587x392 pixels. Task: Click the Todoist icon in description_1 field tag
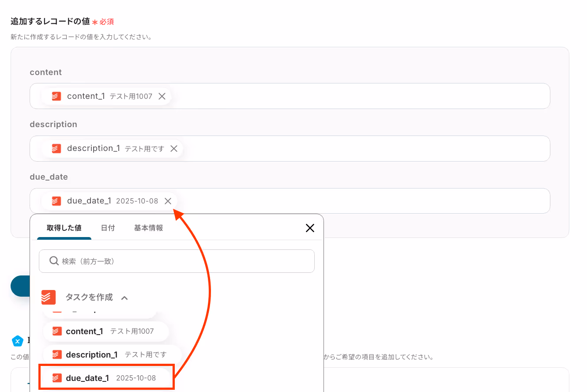click(x=56, y=149)
